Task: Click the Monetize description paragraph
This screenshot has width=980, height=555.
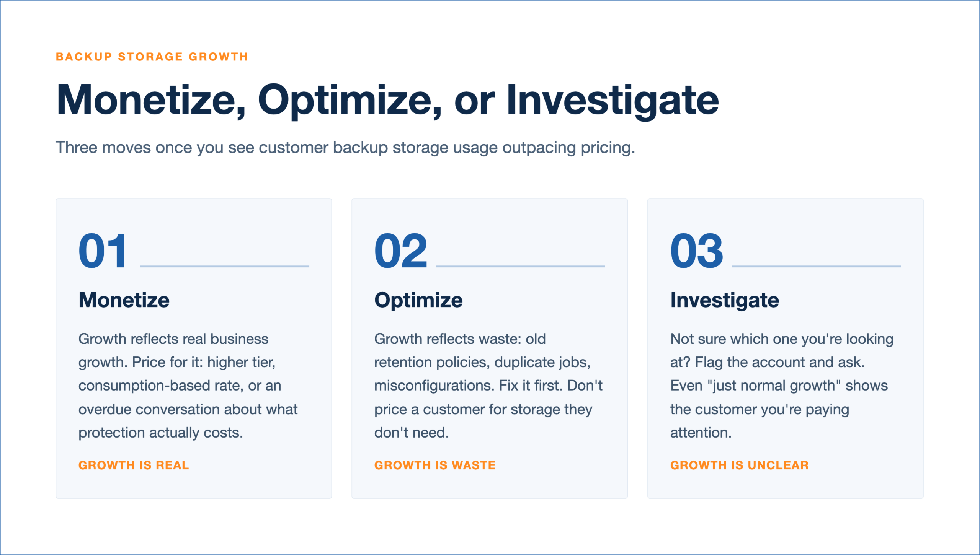Action: [188, 386]
